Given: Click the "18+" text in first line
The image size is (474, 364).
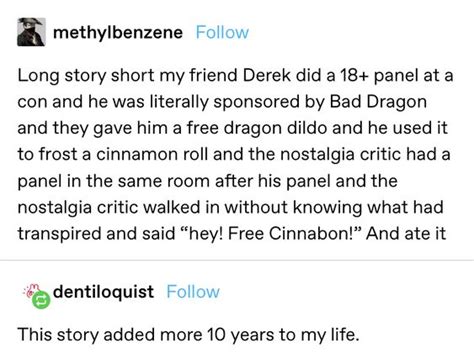Looking at the screenshot, I should (x=354, y=75).
